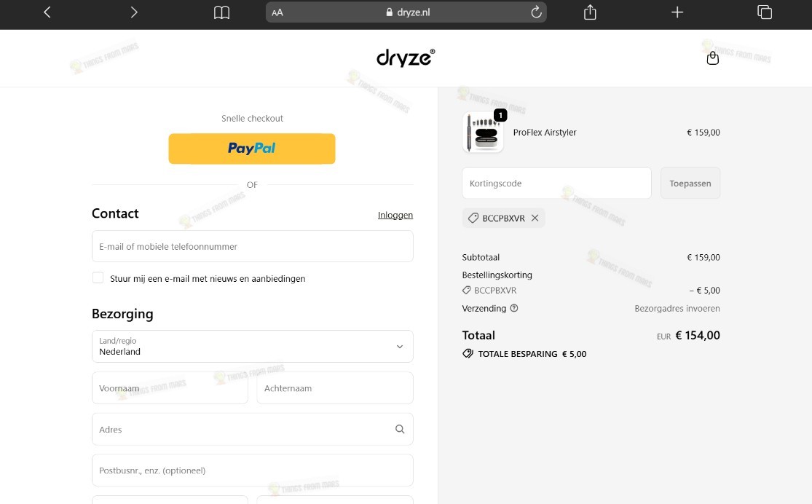Click the Bezorging section heading

point(122,314)
